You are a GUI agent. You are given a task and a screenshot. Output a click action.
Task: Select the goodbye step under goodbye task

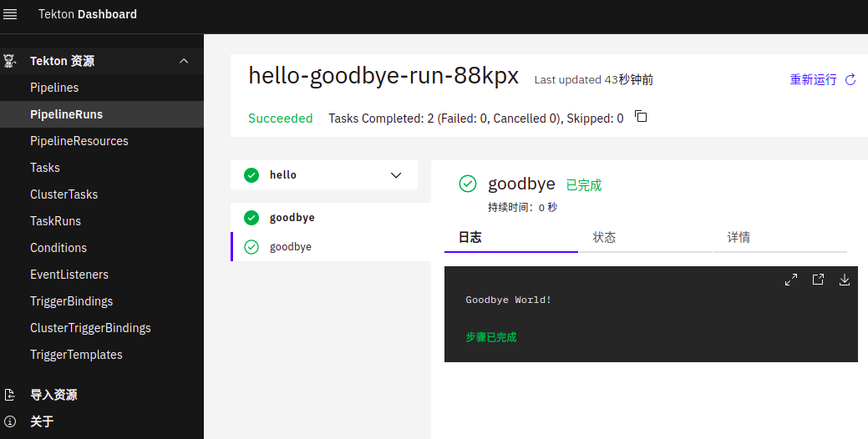[331, 246]
